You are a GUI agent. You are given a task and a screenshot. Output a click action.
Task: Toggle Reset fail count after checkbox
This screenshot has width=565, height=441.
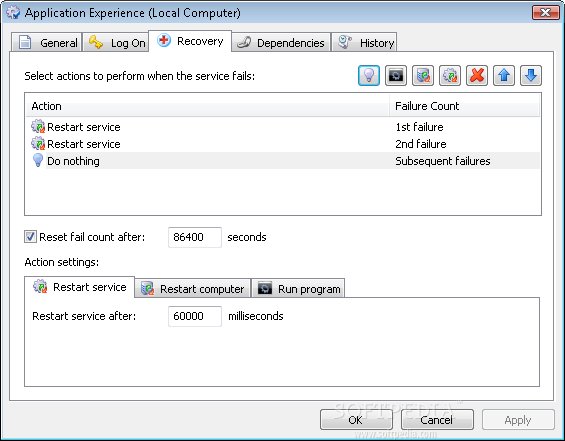coord(30,237)
